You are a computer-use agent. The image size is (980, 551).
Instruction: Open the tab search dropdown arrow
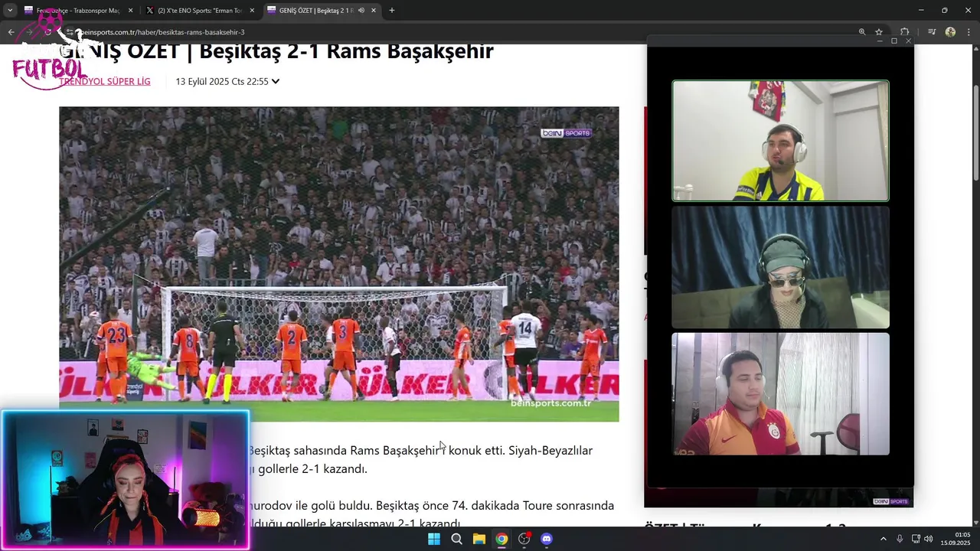click(x=10, y=11)
